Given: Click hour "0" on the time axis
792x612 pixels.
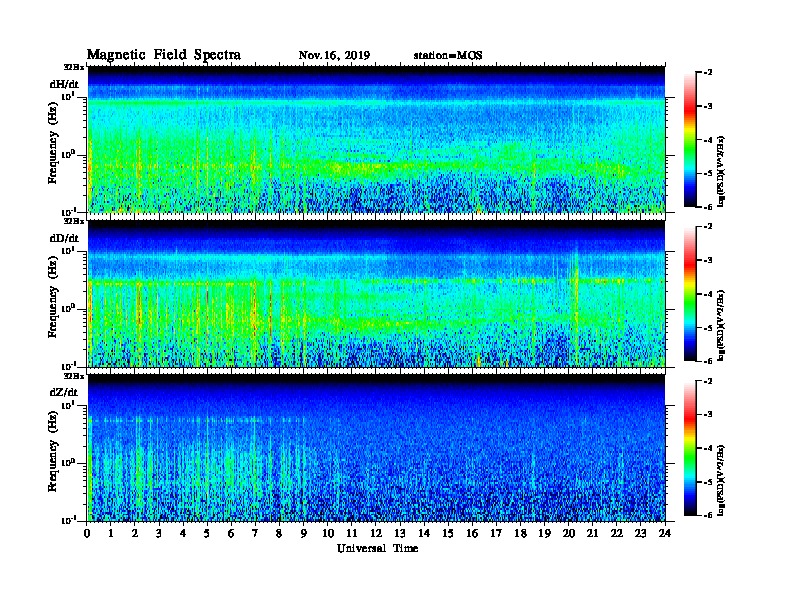Looking at the screenshot, I should pyautogui.click(x=87, y=534).
